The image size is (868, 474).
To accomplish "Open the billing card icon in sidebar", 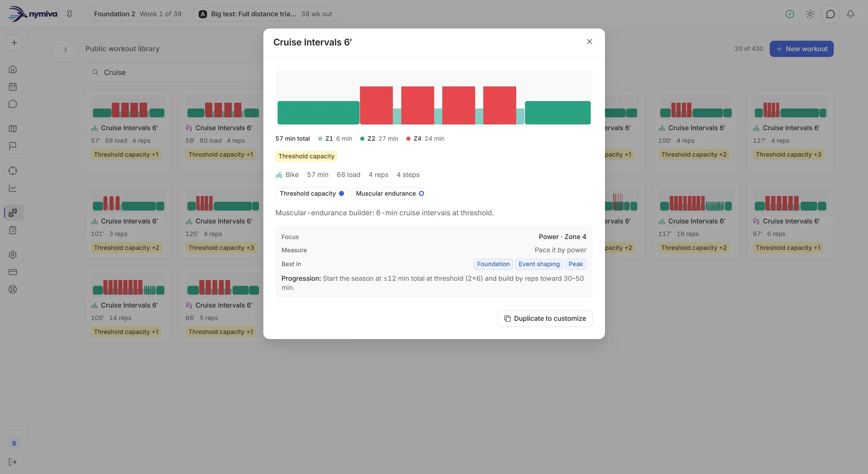I will (x=13, y=272).
